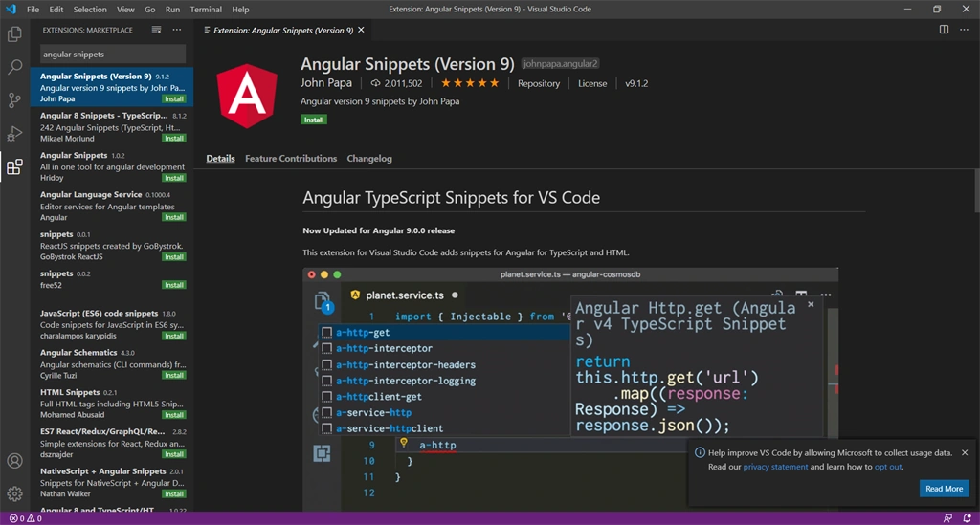Open the Repository link

click(539, 83)
